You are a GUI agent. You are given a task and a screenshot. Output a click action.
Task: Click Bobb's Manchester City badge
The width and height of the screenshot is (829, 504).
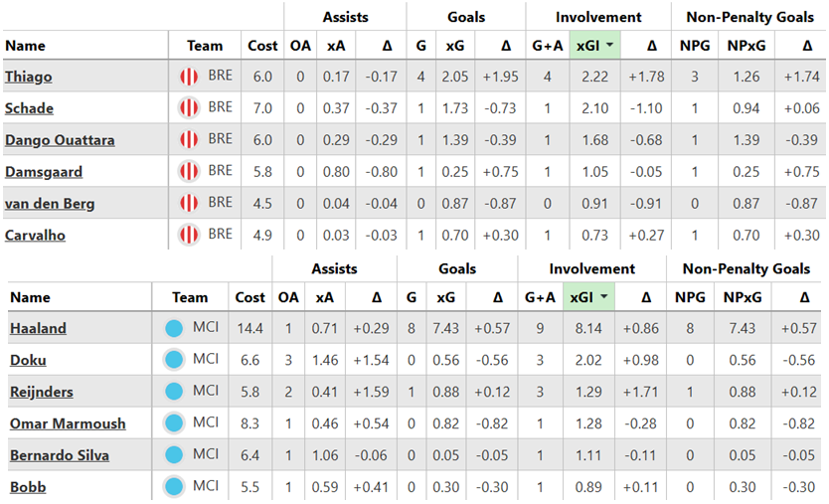175,487
